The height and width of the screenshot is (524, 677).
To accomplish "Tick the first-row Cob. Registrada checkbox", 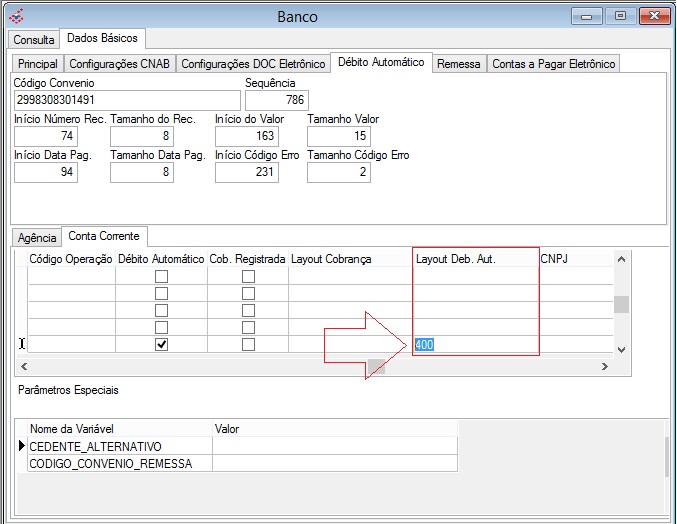I will (248, 276).
